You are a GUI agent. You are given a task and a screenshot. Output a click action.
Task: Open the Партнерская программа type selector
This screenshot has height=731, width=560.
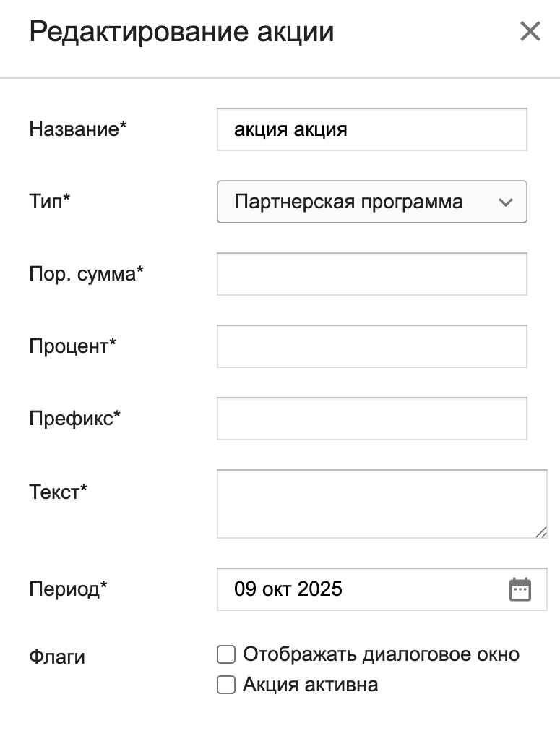361,202
